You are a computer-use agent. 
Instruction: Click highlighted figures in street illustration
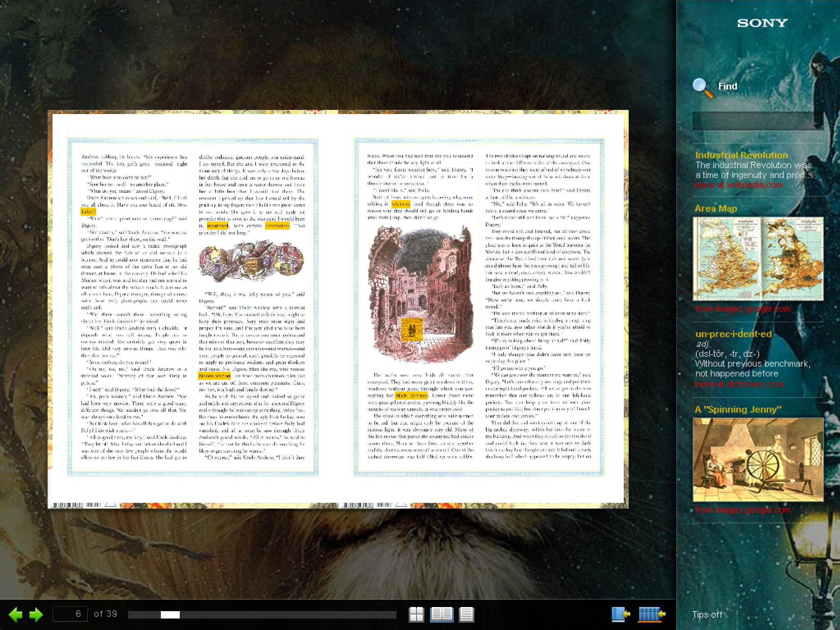[412, 329]
